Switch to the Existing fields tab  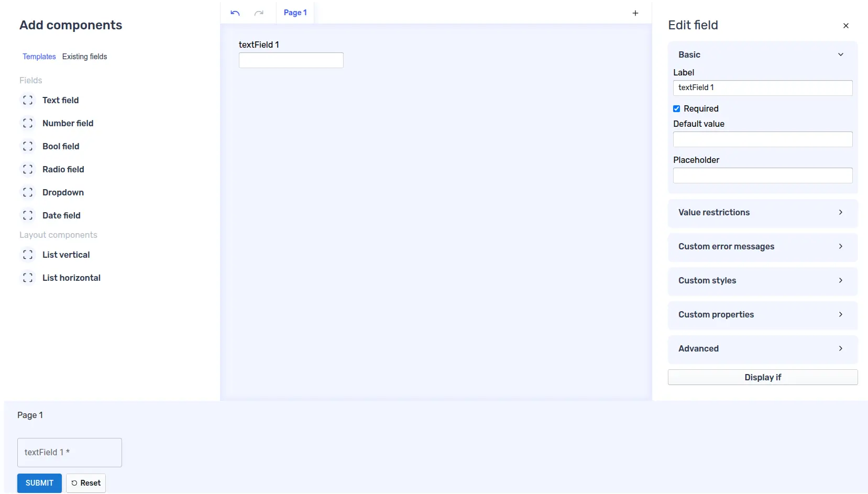(84, 57)
